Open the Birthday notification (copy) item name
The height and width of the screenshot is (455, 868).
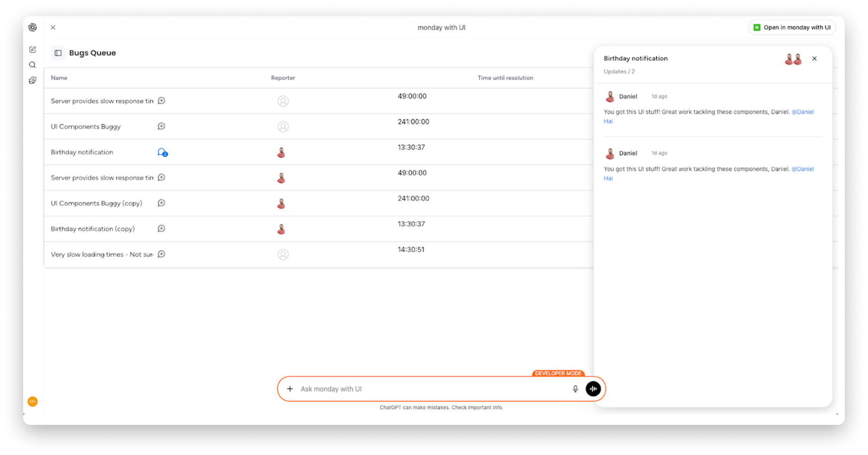(x=93, y=229)
